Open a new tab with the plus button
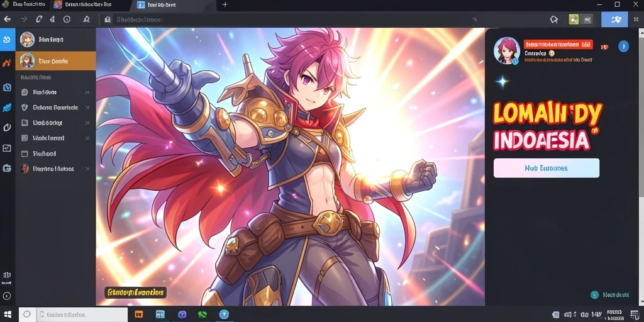Viewport: 644px width, 322px height. (225, 4)
